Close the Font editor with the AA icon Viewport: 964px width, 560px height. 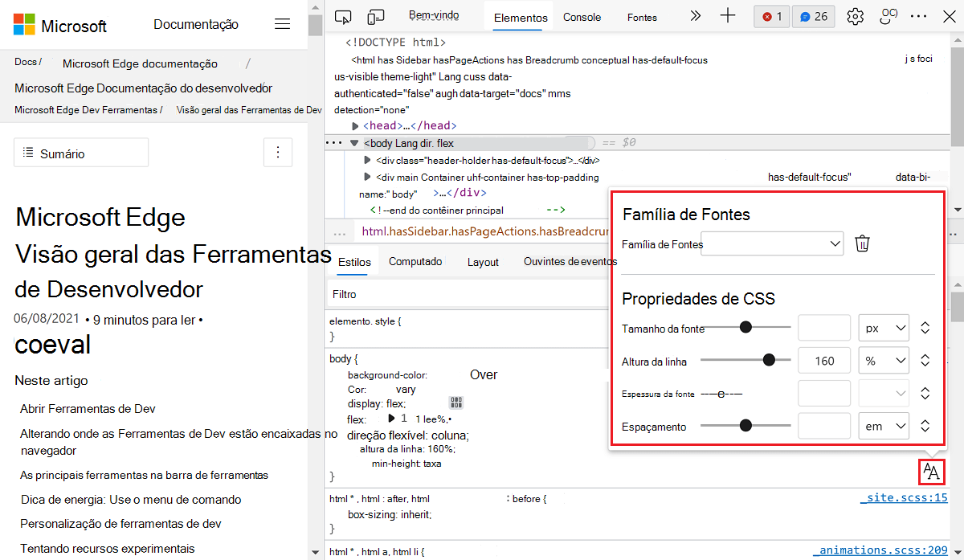932,472
